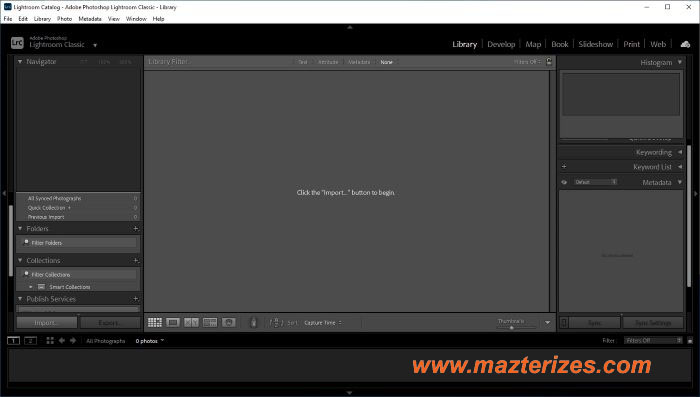Click the Export button
Image resolution: width=700 pixels, height=397 pixels.
point(110,322)
